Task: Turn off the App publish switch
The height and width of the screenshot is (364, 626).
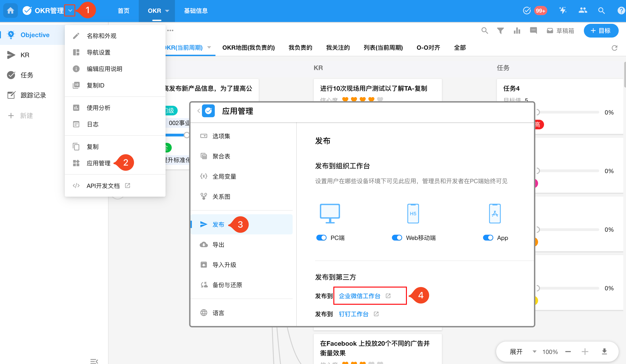Action: (488, 238)
